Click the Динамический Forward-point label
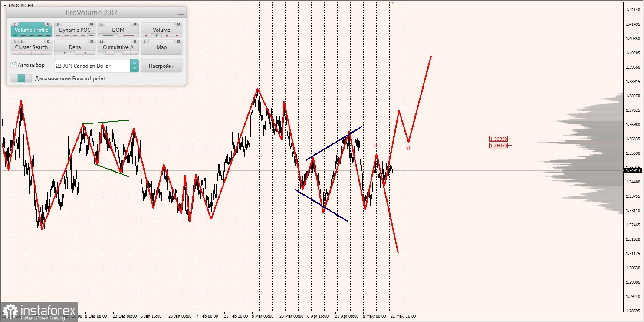The width and height of the screenshot is (644, 322). [70, 79]
